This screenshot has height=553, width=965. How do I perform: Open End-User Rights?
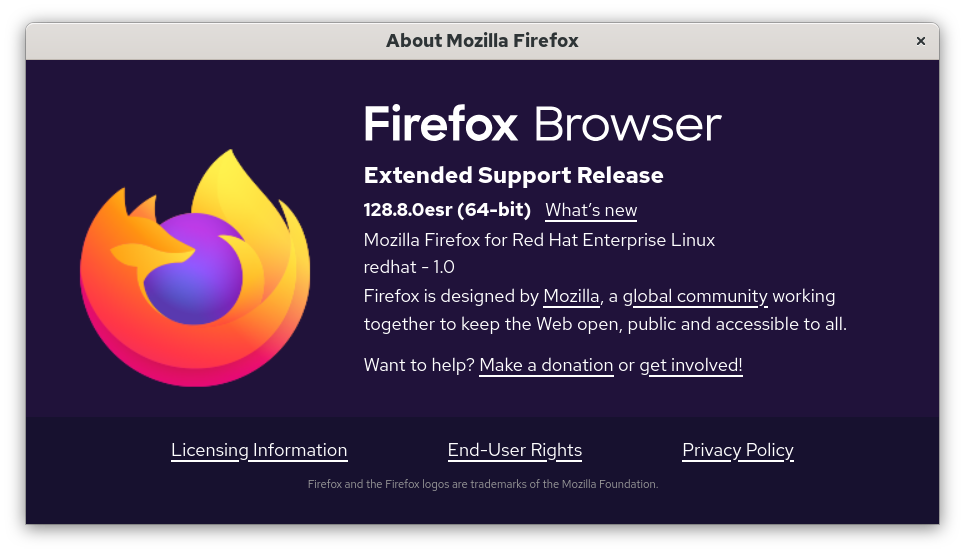pyautogui.click(x=515, y=450)
